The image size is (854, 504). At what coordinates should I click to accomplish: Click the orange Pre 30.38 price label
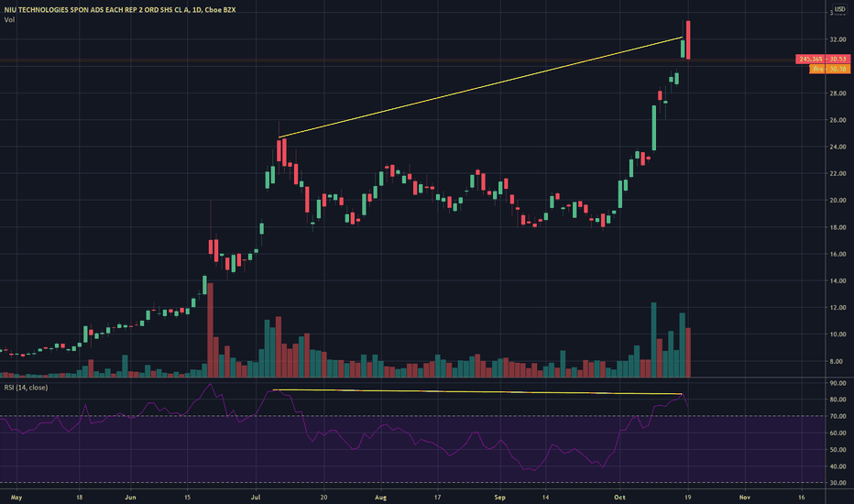point(829,70)
